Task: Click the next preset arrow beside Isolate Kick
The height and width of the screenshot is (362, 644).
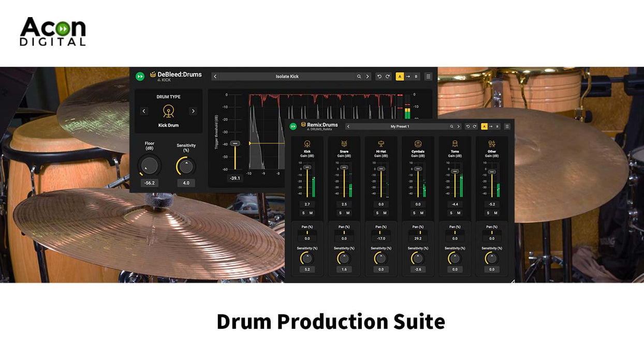Action: tap(367, 76)
